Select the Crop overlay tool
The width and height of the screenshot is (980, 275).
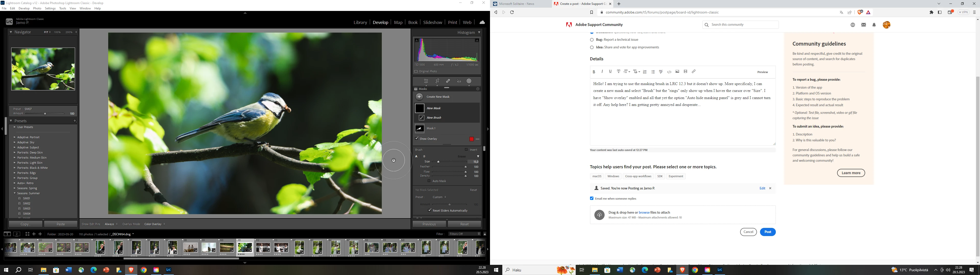[x=437, y=81]
